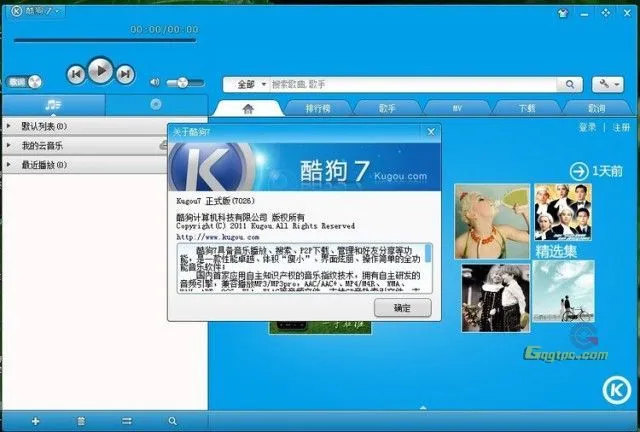
Task: Open the blonde woman album thumbnail
Action: click(x=492, y=221)
